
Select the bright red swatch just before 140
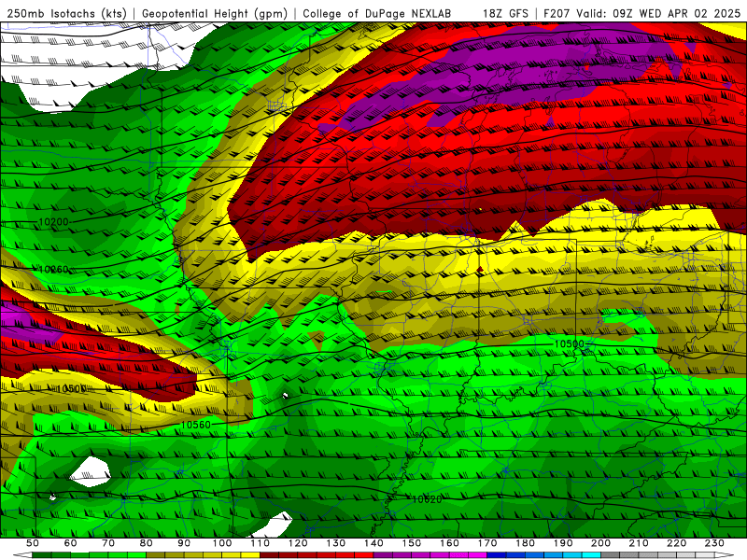[x=364, y=554]
